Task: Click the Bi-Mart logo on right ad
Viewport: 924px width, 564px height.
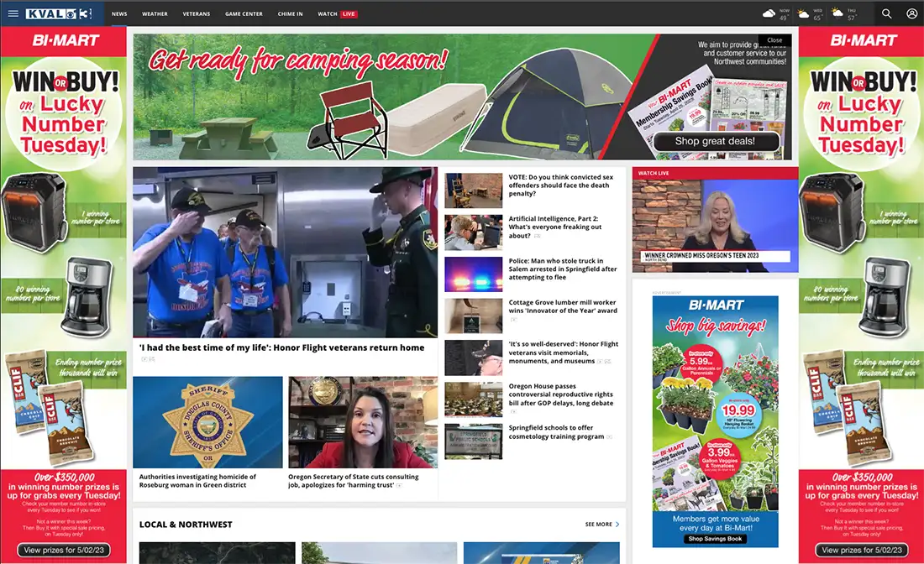Action: (864, 40)
